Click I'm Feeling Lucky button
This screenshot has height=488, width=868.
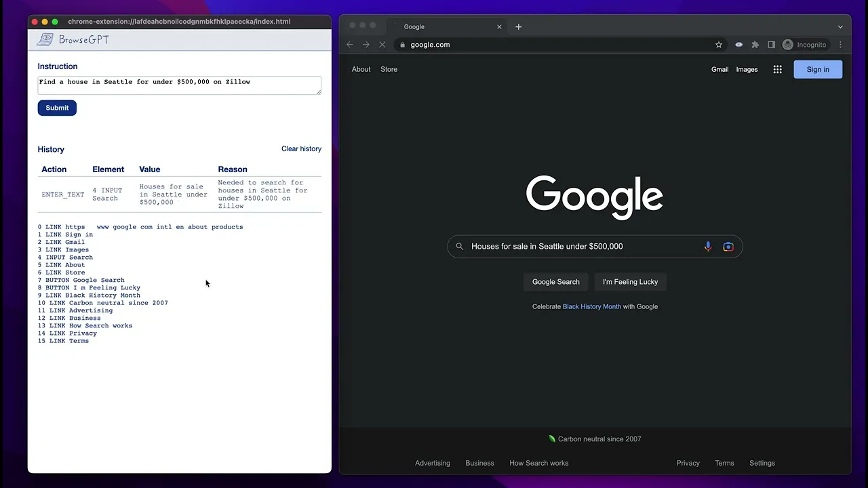click(x=631, y=282)
